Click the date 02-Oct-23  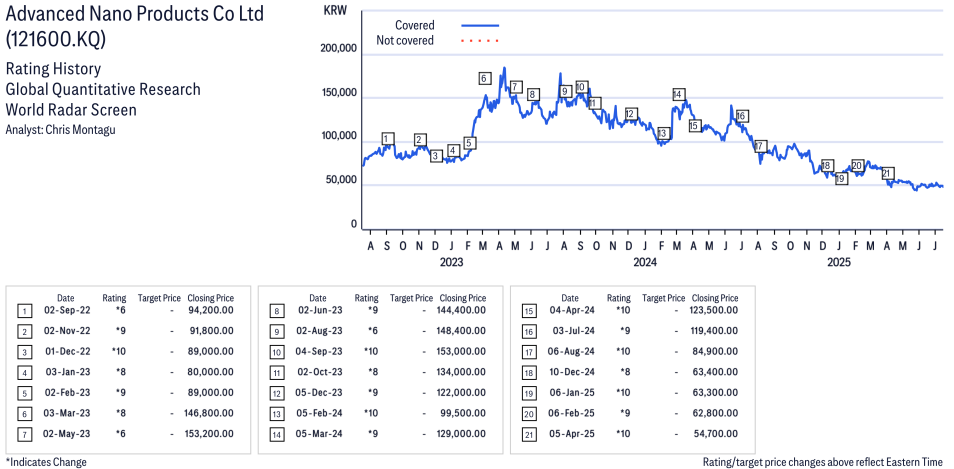click(319, 372)
